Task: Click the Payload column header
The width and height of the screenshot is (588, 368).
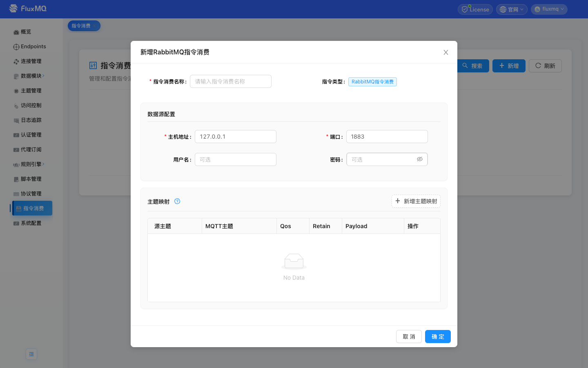Action: 373,226
